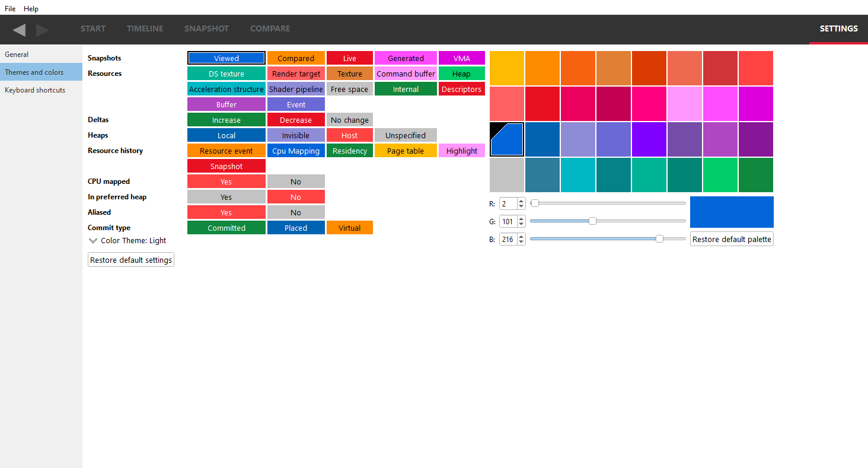Increase the R value with up stepper
The image size is (868, 468).
click(x=521, y=201)
